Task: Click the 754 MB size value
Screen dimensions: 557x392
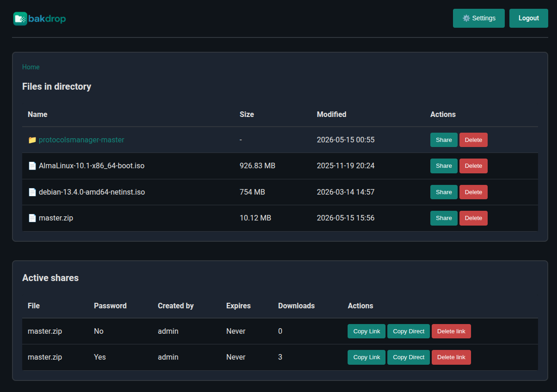Action: [252, 192]
